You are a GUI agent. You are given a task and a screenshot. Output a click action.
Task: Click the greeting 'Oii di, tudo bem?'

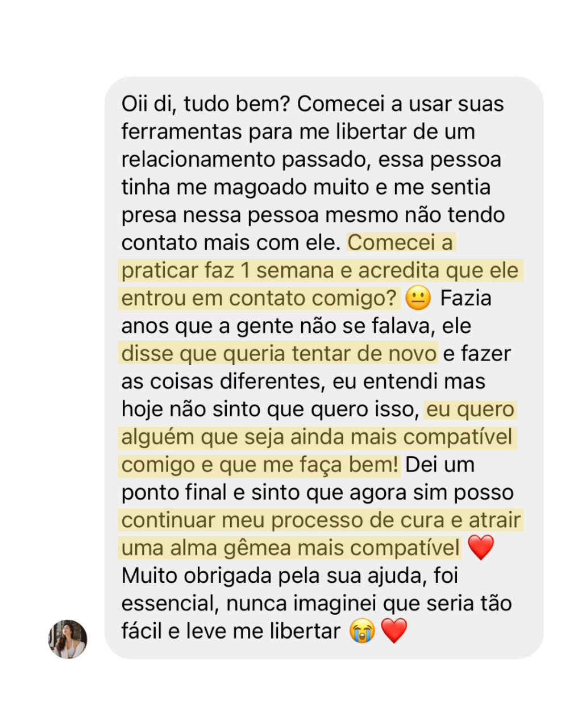[206, 104]
